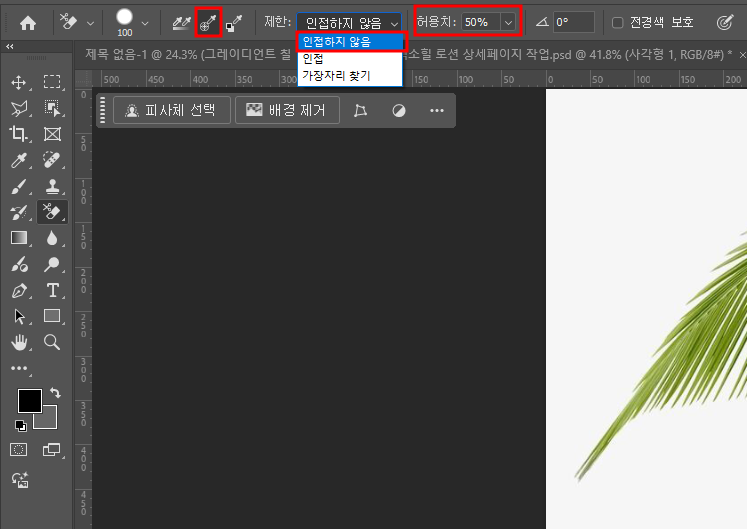Image resolution: width=747 pixels, height=529 pixels.
Task: Click the angle 0° input field
Action: tap(574, 22)
